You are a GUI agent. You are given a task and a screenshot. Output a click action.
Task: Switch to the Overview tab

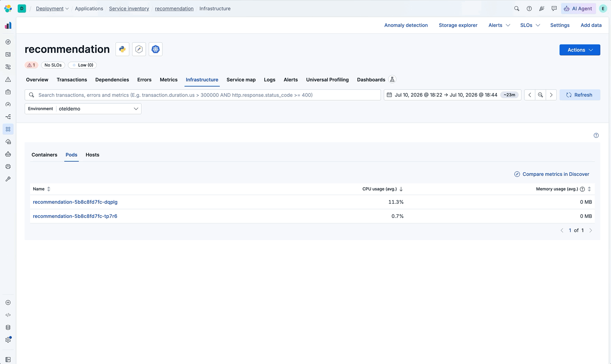(x=37, y=80)
